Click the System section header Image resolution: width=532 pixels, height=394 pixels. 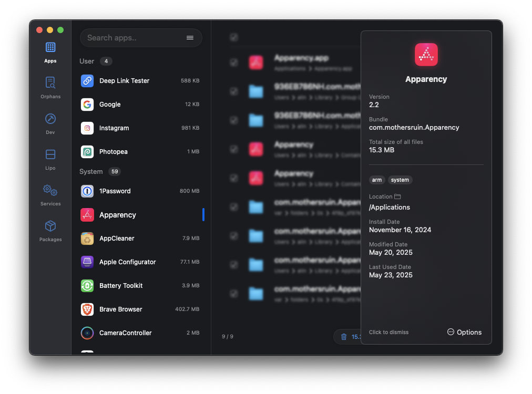pyautogui.click(x=91, y=172)
